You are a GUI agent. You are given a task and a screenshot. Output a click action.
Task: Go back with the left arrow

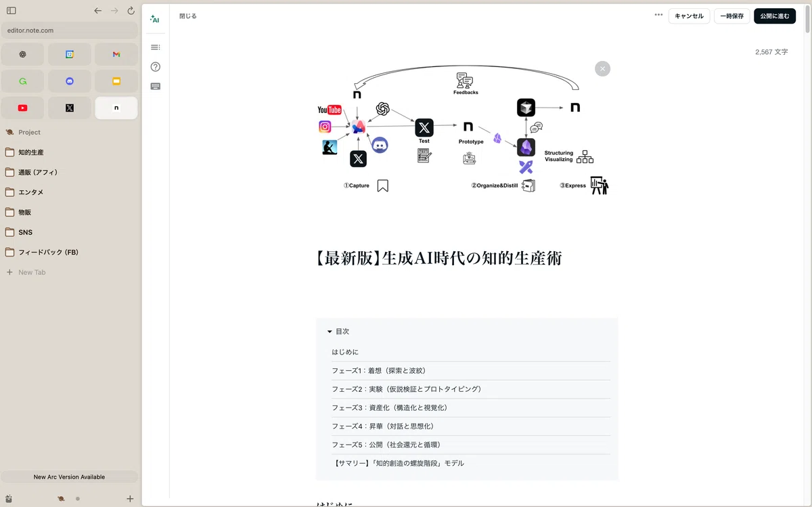click(98, 11)
